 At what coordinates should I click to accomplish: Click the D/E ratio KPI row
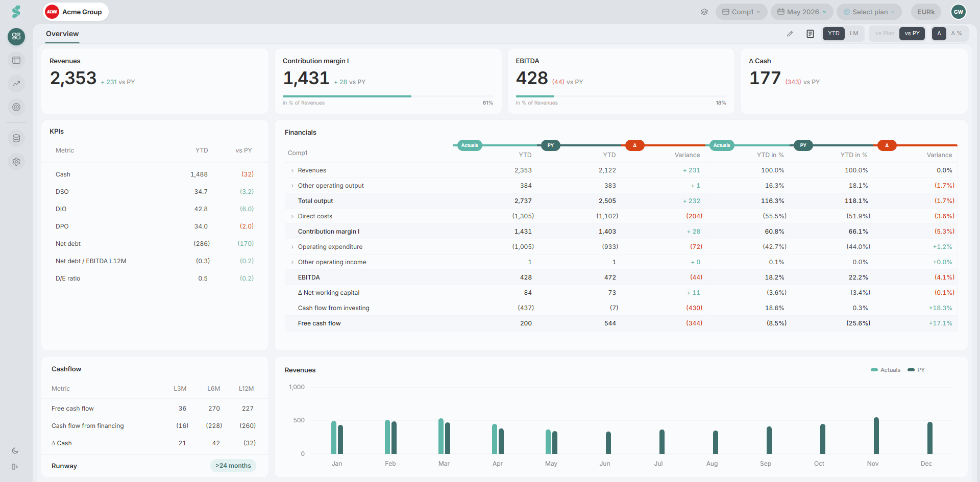[155, 278]
